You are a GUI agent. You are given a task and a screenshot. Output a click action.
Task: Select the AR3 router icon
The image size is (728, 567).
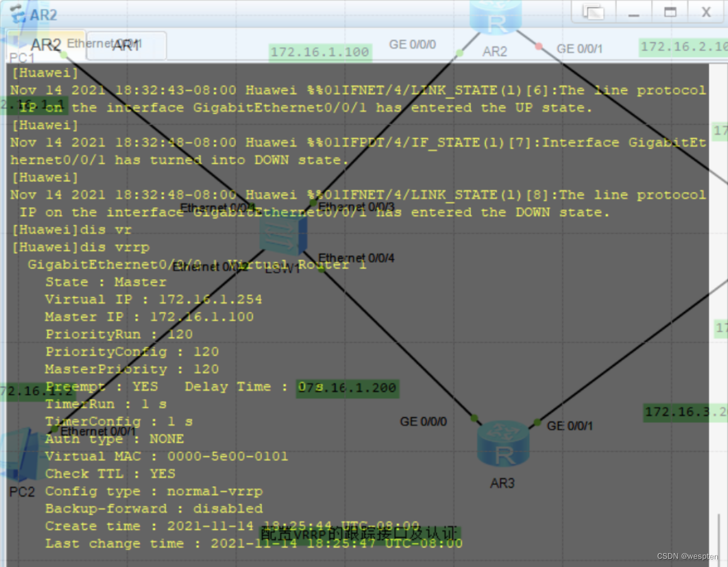tap(503, 444)
